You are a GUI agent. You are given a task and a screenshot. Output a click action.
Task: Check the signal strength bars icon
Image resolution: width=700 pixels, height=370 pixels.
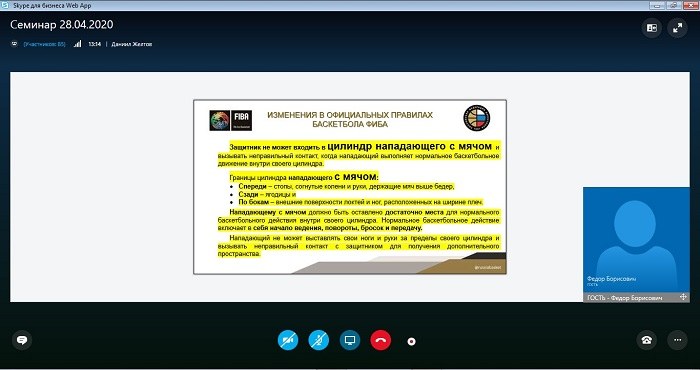(78, 44)
